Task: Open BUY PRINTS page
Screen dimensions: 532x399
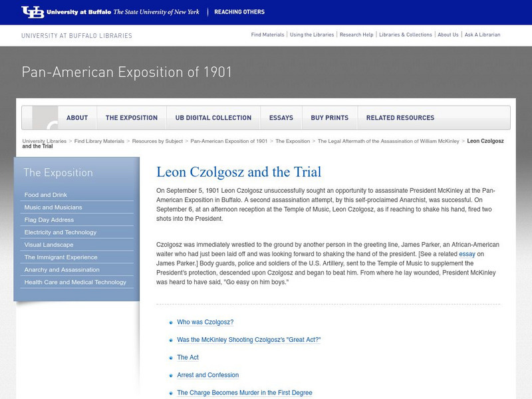Action: pos(332,117)
